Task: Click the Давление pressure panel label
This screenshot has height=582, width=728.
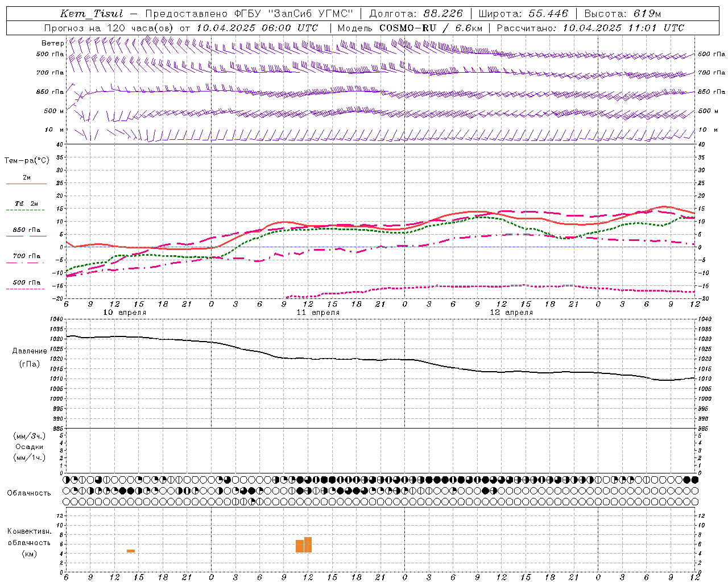Action: (x=30, y=351)
